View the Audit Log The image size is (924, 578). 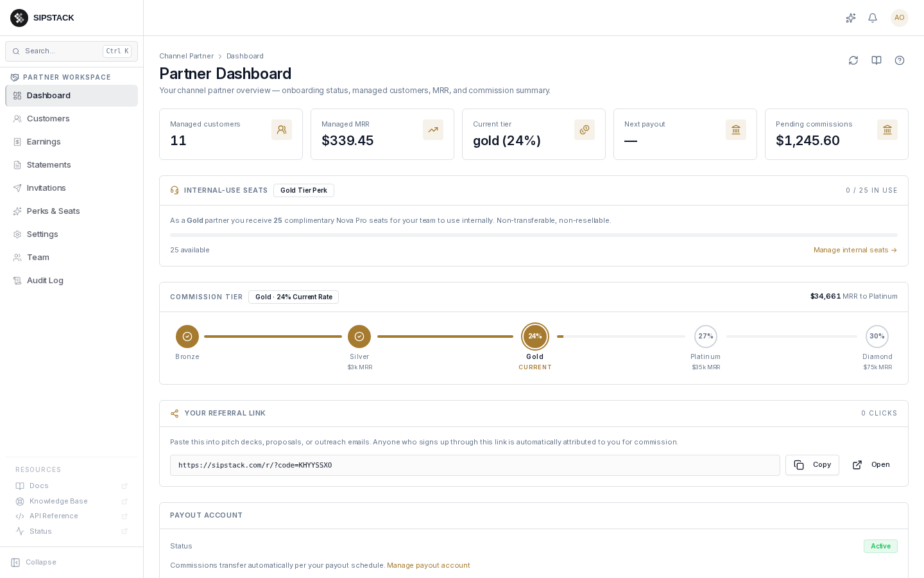click(x=72, y=281)
